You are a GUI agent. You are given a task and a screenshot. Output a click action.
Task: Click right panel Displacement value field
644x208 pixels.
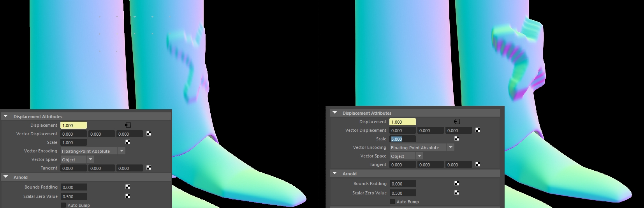pos(403,122)
